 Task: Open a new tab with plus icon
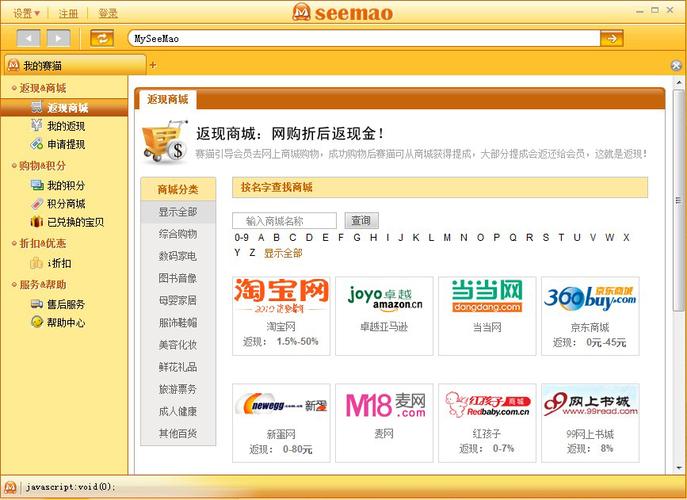(153, 65)
